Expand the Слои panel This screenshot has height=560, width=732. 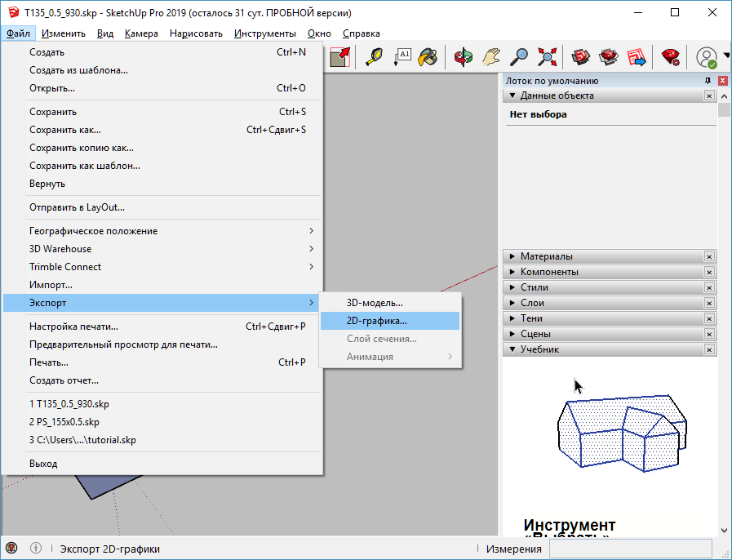click(x=532, y=303)
